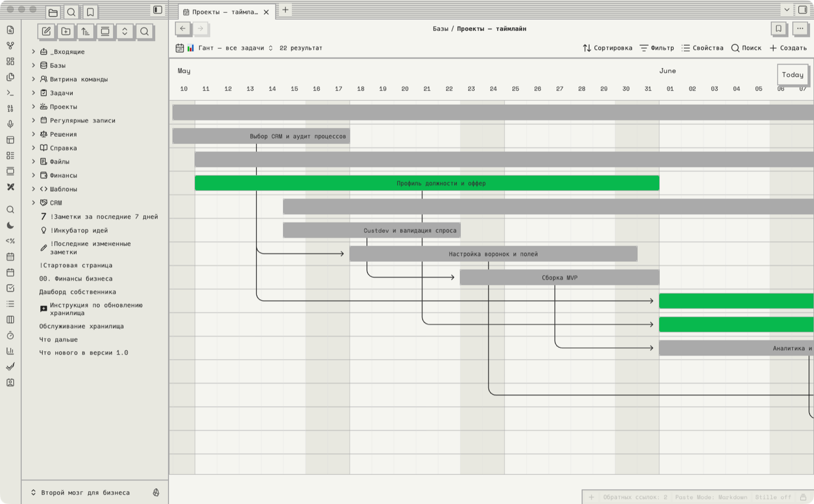814x504 pixels.
Task: Navigate back with left arrow
Action: click(183, 29)
